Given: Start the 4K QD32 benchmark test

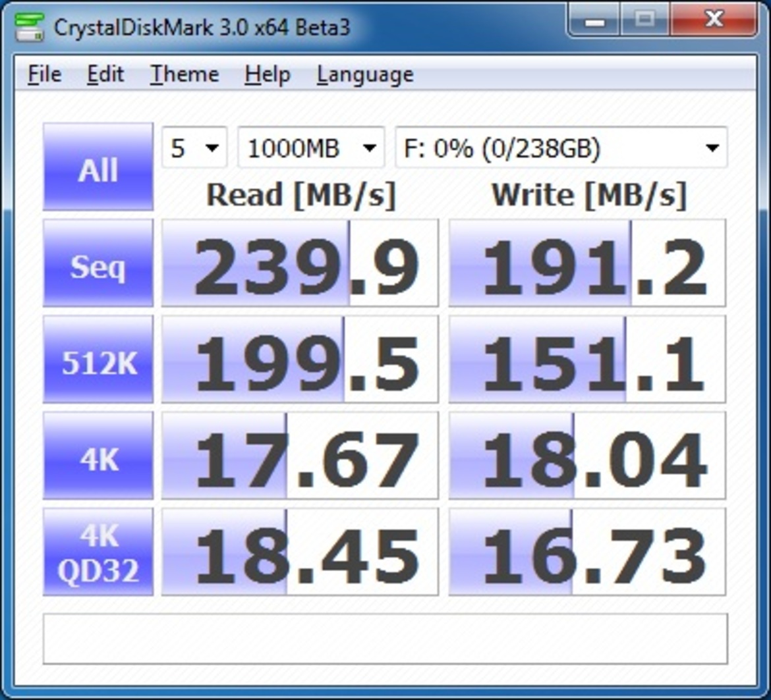Looking at the screenshot, I should coord(98,552).
